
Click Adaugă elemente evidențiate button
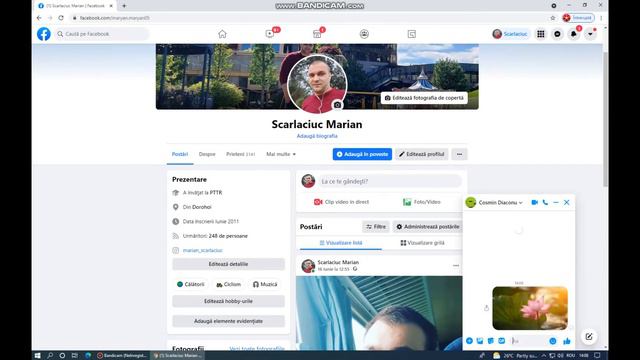click(x=228, y=321)
